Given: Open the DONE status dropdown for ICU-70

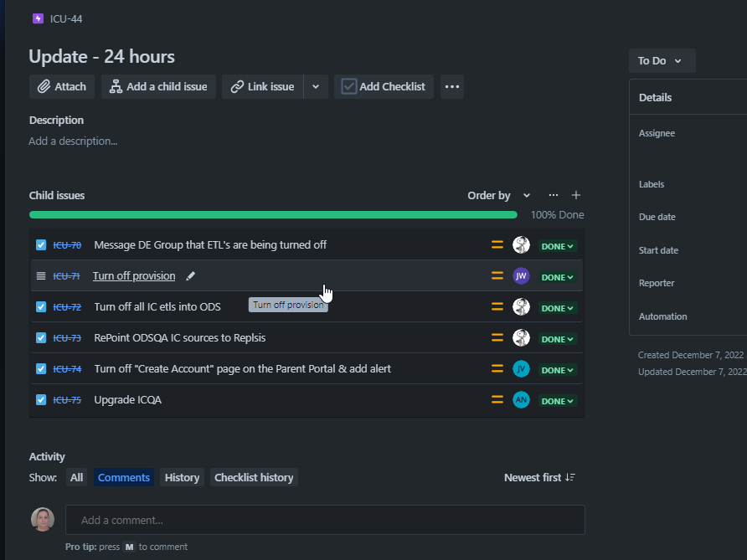Looking at the screenshot, I should [558, 246].
